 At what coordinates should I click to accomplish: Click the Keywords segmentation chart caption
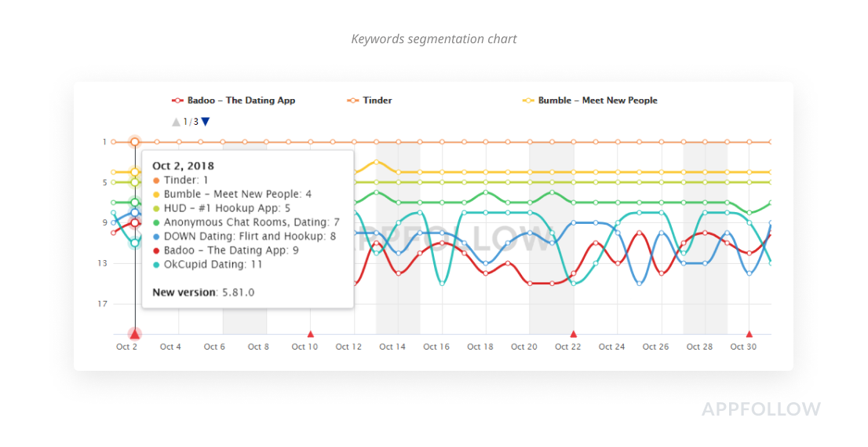[x=434, y=38]
